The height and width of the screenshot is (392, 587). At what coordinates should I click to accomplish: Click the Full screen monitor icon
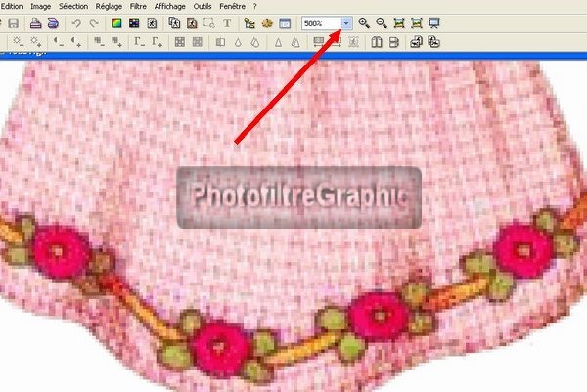coord(434,22)
